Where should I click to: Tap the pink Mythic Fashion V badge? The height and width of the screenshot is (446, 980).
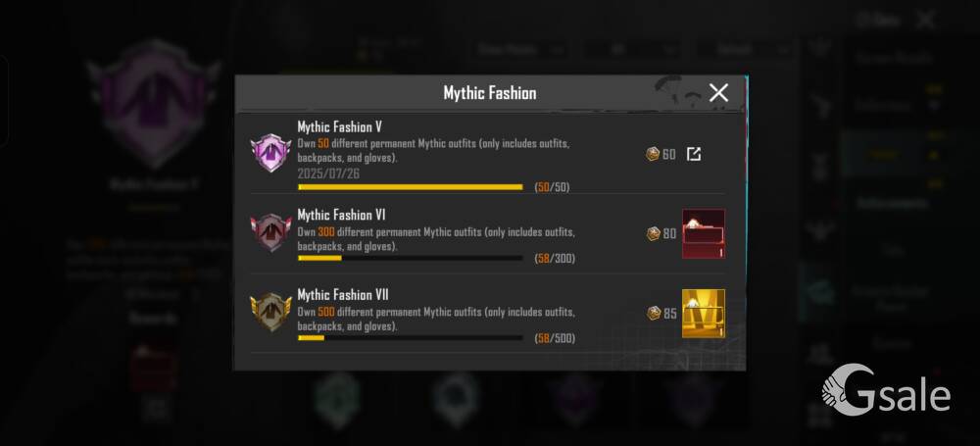coord(270,153)
